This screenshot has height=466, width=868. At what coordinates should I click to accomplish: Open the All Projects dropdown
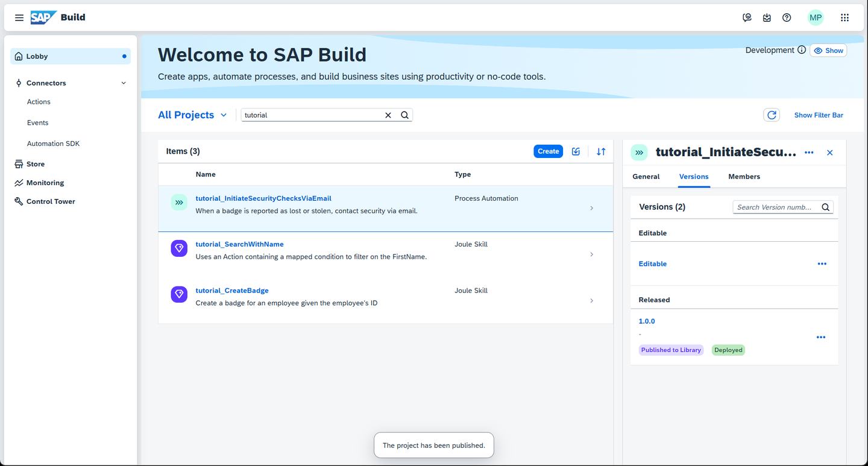(x=192, y=115)
